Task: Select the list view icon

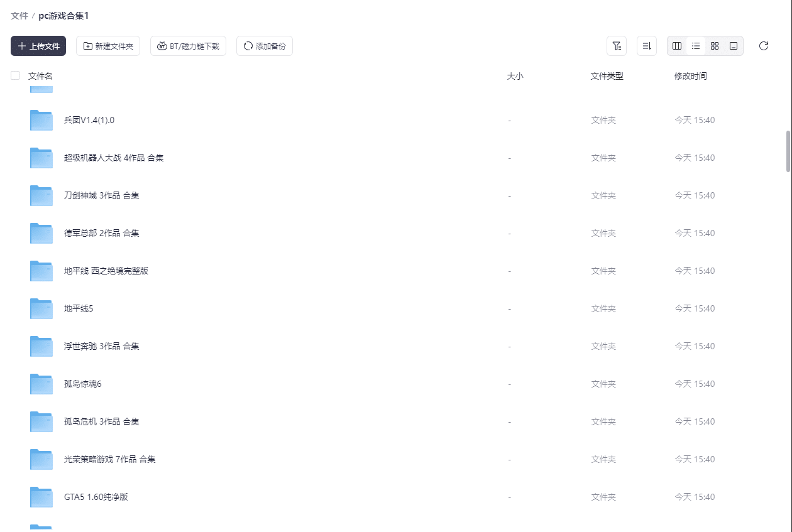Action: pos(696,46)
